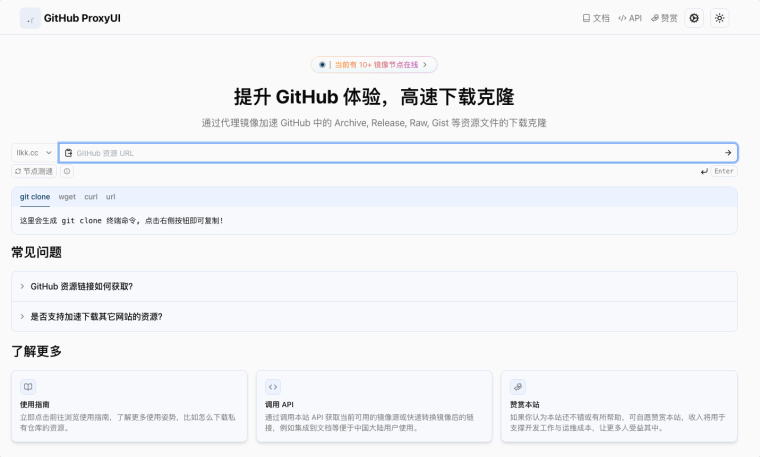
Task: Click the git clone command placeholder text
Action: pos(122,221)
